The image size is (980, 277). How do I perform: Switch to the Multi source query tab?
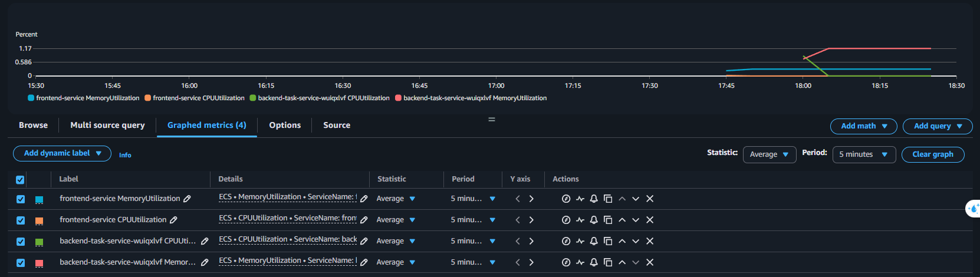107,125
